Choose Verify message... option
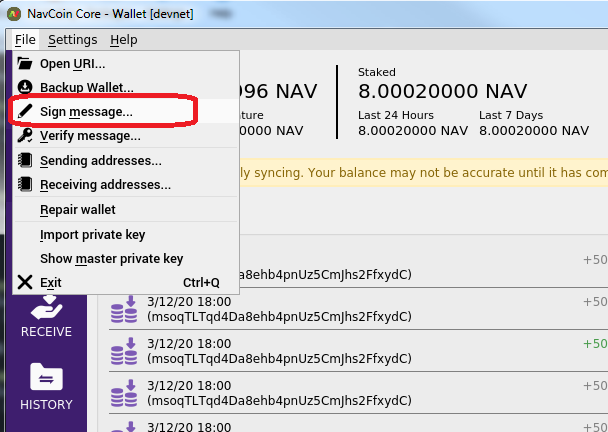The image size is (608, 432). coord(126,136)
